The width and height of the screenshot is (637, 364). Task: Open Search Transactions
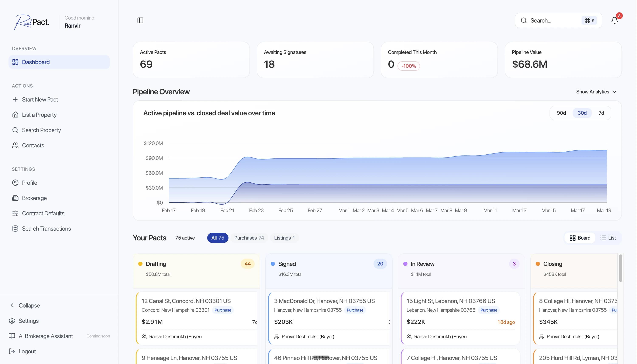(59, 229)
